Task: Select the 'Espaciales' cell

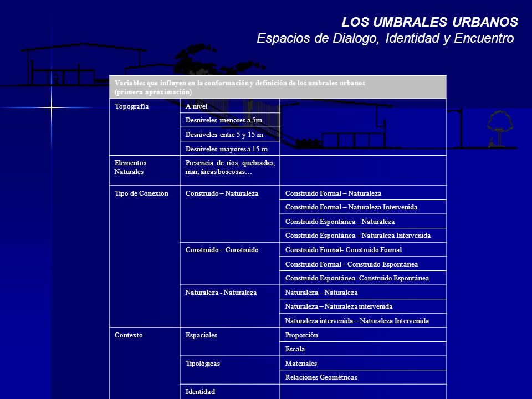Action: [230, 341]
